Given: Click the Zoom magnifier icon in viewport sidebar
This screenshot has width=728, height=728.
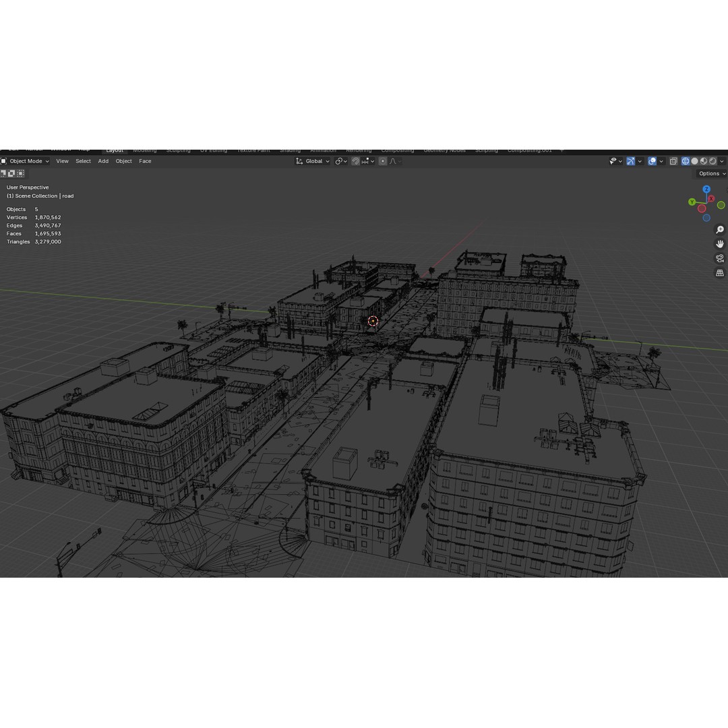Looking at the screenshot, I should pos(720,229).
